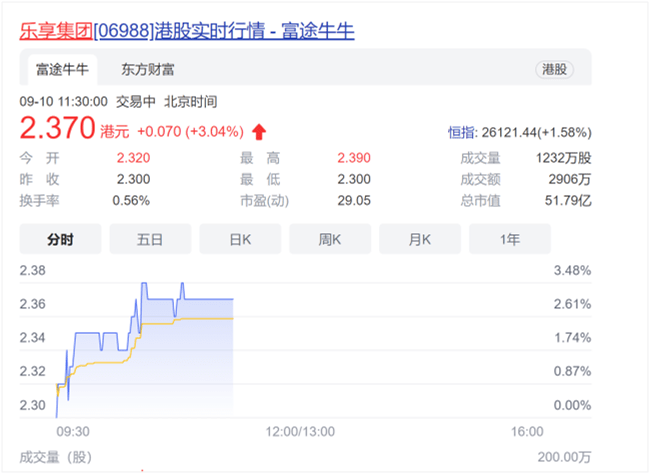The width and height of the screenshot is (651, 474).
Task: Open the 乐享集团[06988]港股实时行情 title link
Action: click(x=187, y=31)
